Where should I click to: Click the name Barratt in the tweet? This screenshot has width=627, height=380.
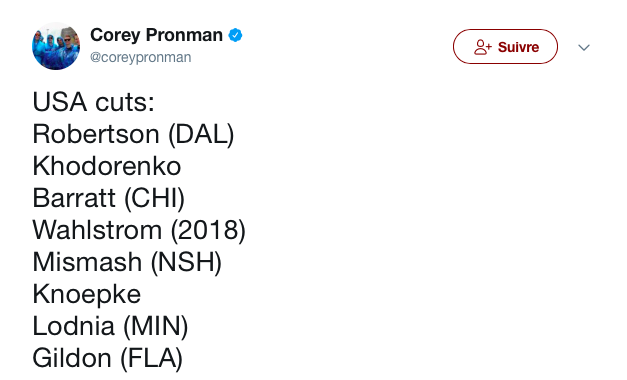(74, 198)
